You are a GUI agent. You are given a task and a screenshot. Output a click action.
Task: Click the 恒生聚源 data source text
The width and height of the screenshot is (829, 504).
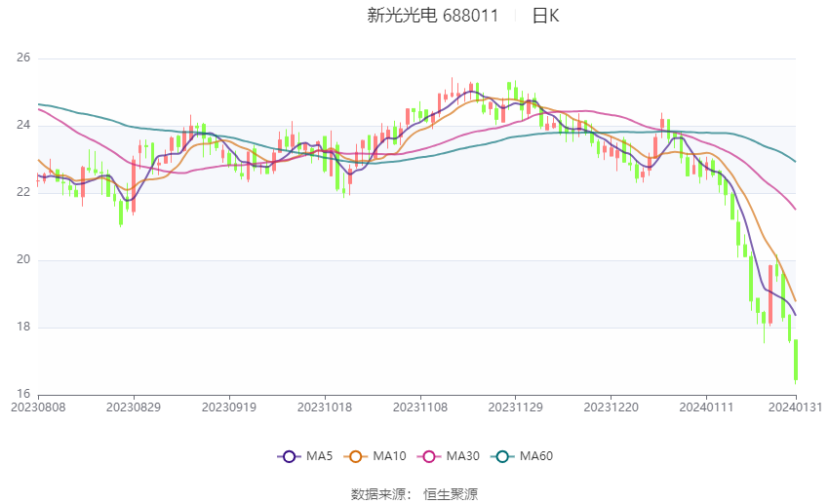point(451,494)
